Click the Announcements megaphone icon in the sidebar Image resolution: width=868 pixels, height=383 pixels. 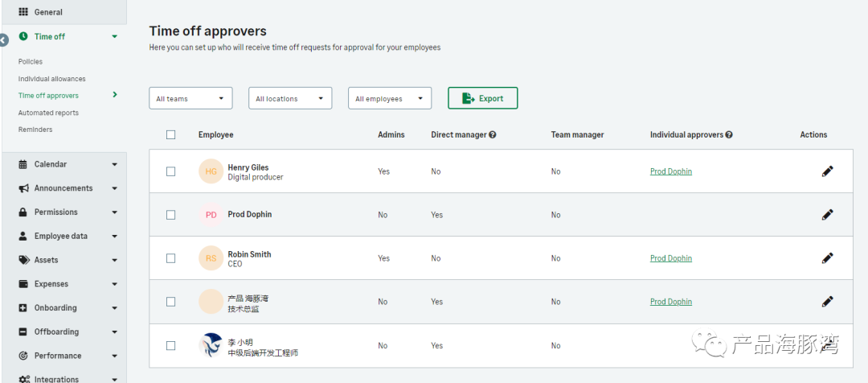coord(23,188)
